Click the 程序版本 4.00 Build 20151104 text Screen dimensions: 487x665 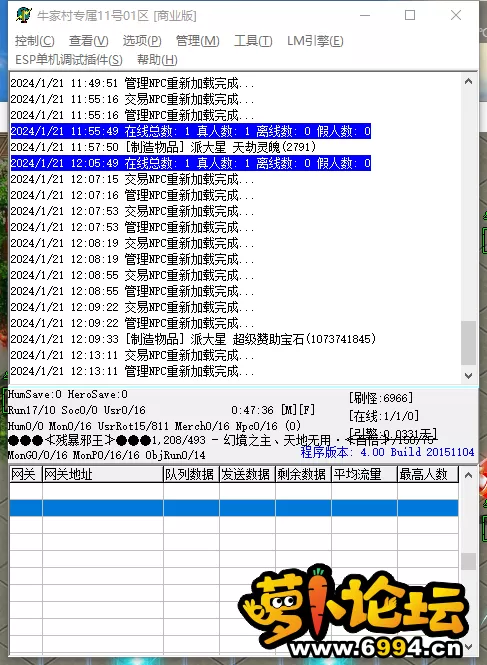tap(387, 452)
